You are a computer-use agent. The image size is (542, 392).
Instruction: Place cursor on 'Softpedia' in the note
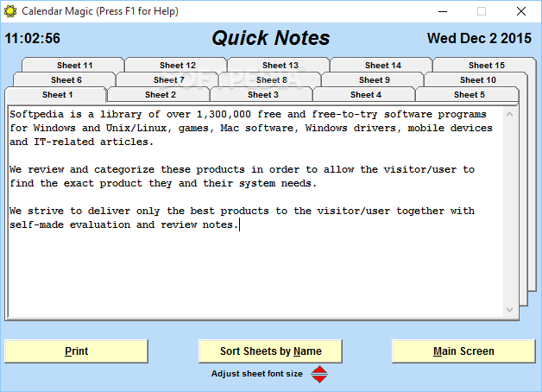(x=36, y=115)
